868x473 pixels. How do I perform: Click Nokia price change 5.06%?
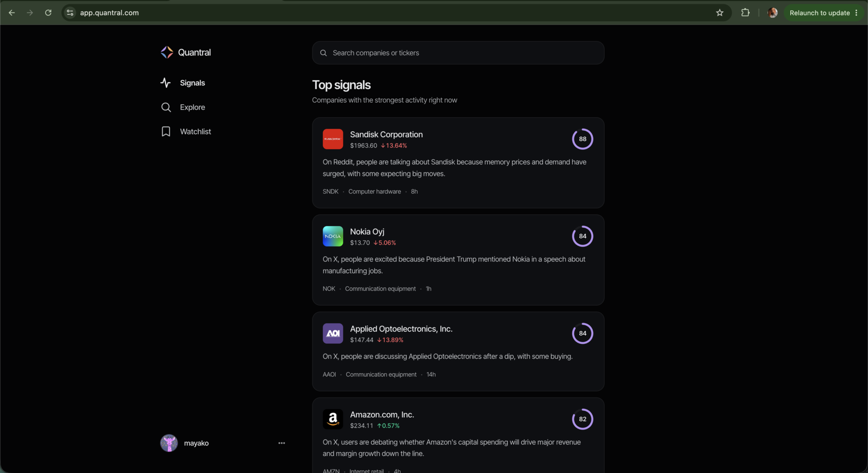pyautogui.click(x=384, y=243)
